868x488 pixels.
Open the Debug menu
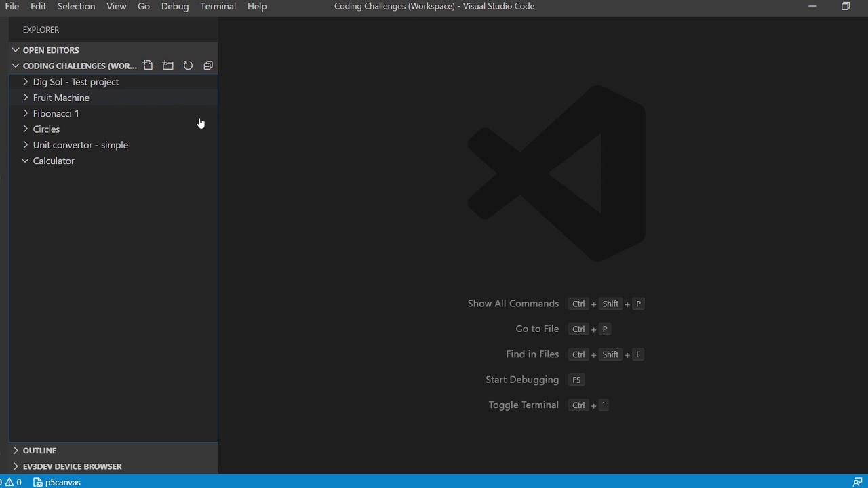click(175, 6)
